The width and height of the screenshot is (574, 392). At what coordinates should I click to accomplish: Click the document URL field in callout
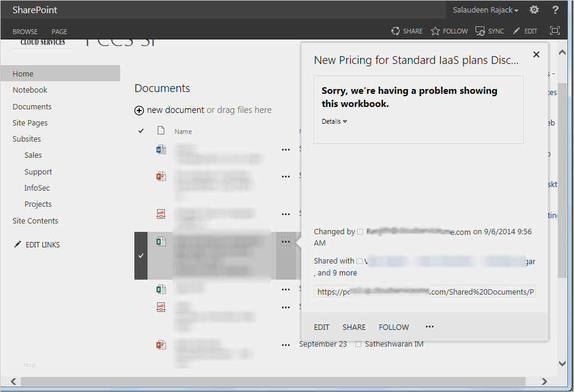[x=425, y=292]
